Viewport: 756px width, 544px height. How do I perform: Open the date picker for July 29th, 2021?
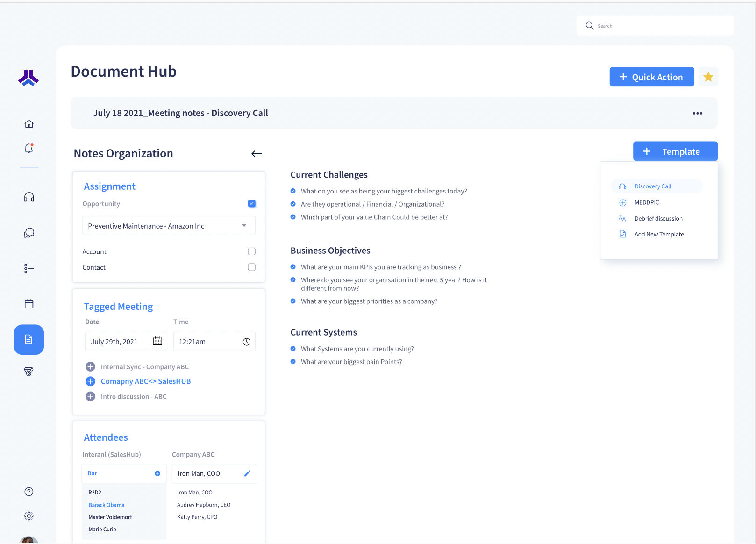pos(157,341)
